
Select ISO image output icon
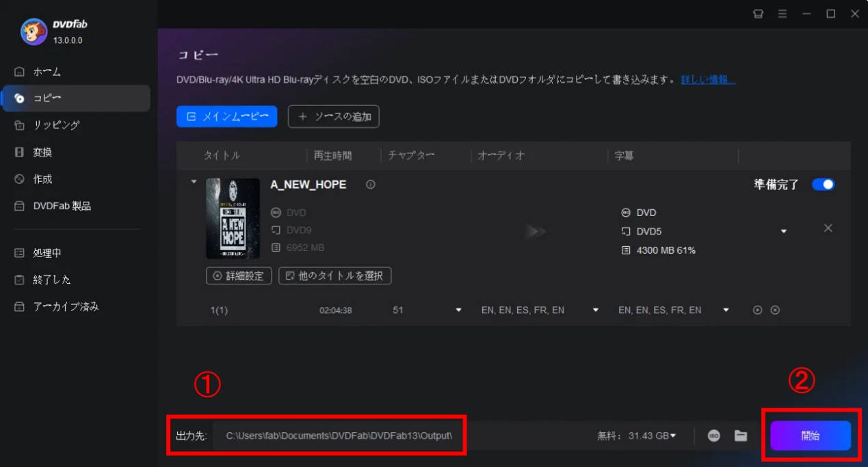[714, 436]
